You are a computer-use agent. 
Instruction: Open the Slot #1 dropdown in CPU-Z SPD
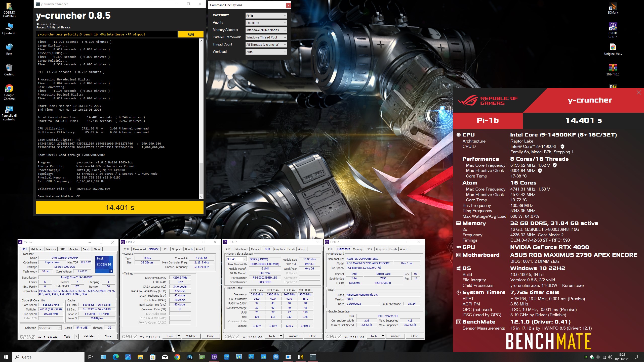coord(236,259)
